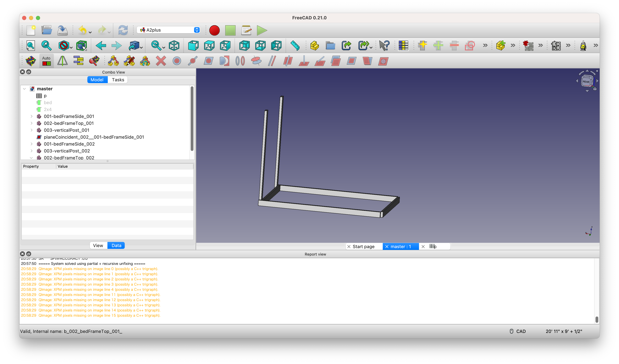Toggle the Auto solve button
Image resolution: width=619 pixels, height=364 pixels.
pos(46,61)
